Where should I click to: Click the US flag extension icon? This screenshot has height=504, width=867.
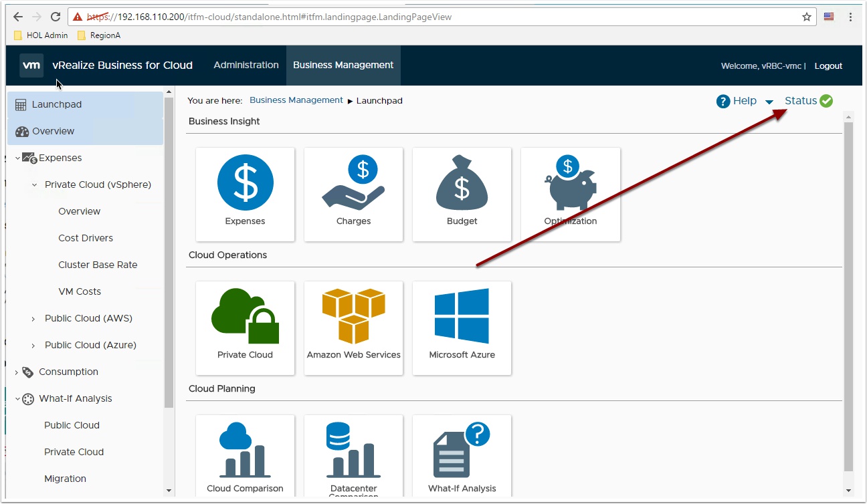point(829,17)
